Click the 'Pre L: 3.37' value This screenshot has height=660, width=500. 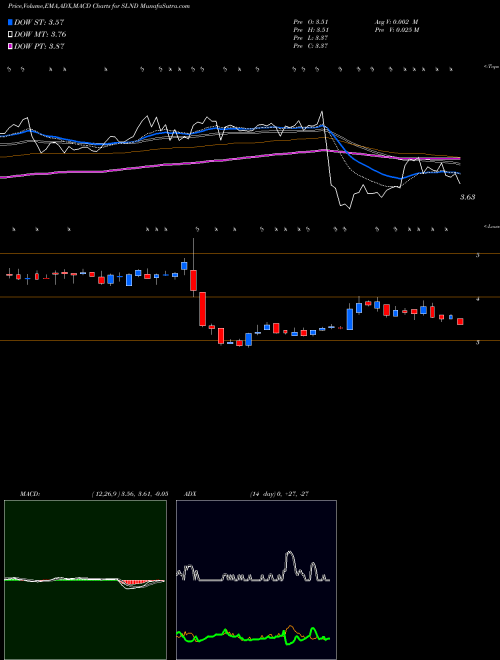pos(311,38)
